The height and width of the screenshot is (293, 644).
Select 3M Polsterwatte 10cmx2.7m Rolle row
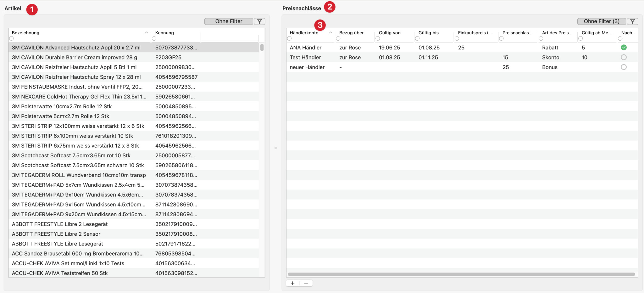[x=134, y=106]
